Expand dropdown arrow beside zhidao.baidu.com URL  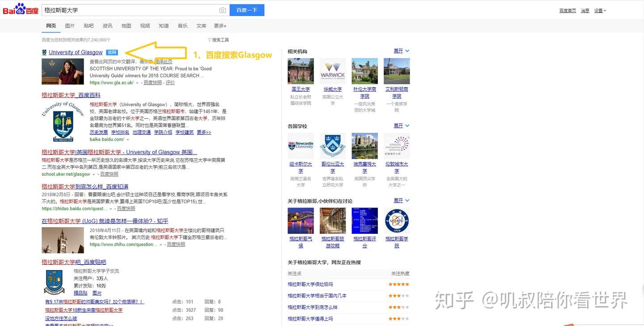click(x=110, y=209)
